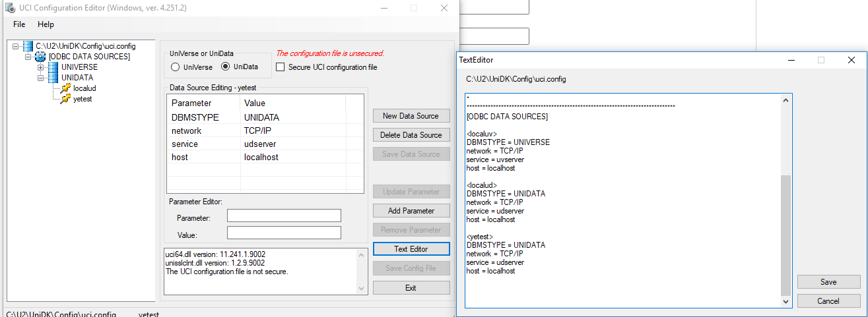Click the ODBC DATA SOURCES gear icon
The height and width of the screenshot is (317, 868).
[40, 57]
